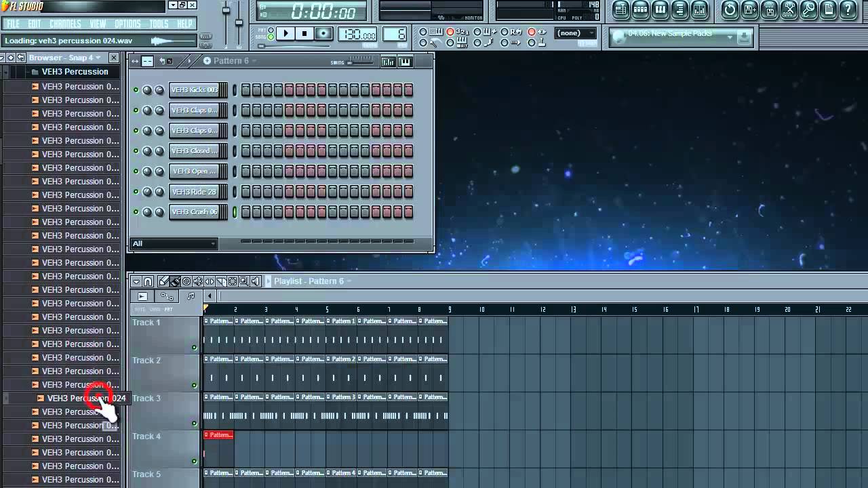
Task: Toggle the Track 4 mute LED
Action: point(194,462)
